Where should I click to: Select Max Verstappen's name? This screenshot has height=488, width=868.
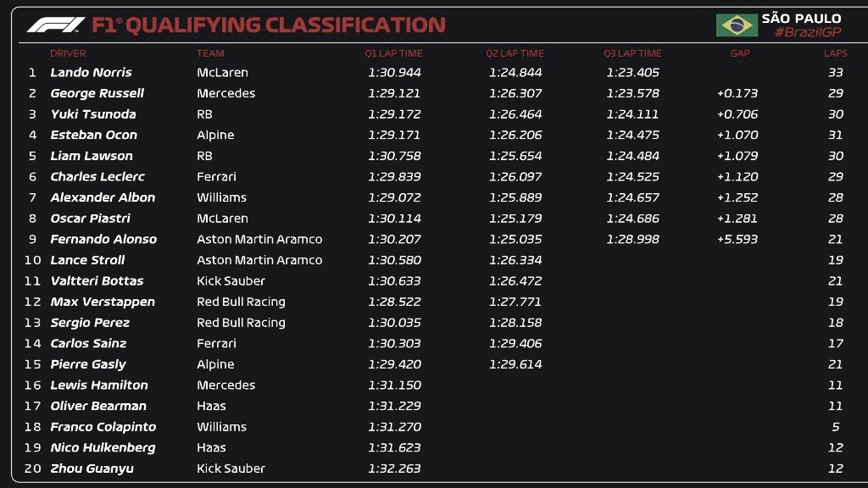(x=103, y=302)
